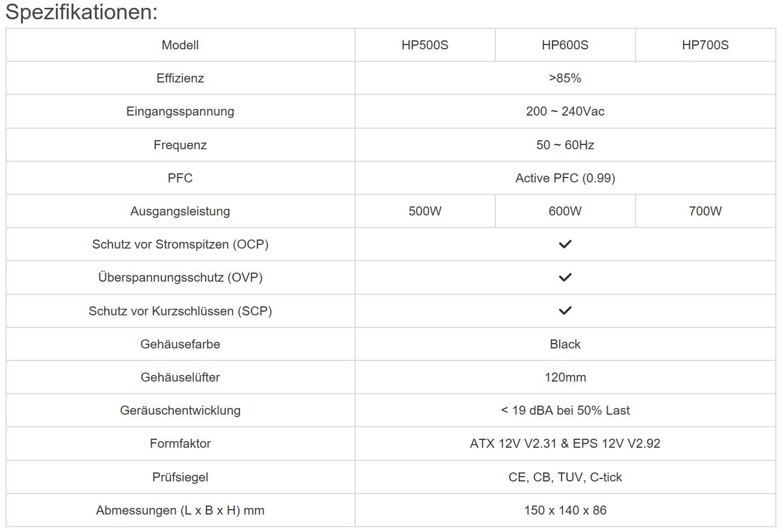Viewport: 783px width, 532px height.
Task: Click the < 19 dBA noise value
Action: [565, 410]
